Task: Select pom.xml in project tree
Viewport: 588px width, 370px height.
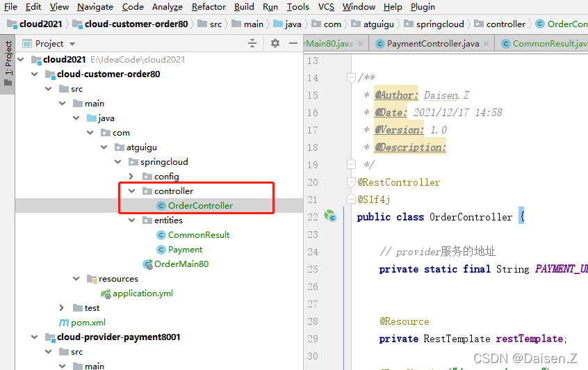Action: 88,323
